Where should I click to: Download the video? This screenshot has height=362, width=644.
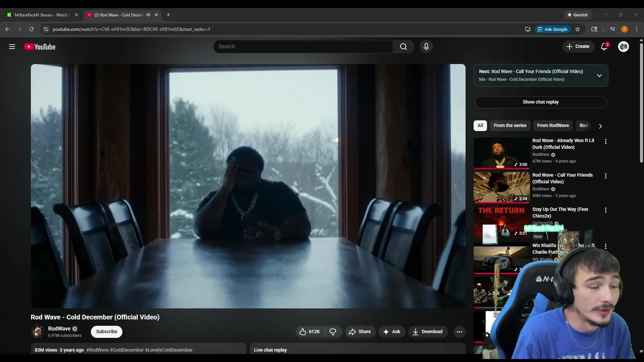[428, 331]
